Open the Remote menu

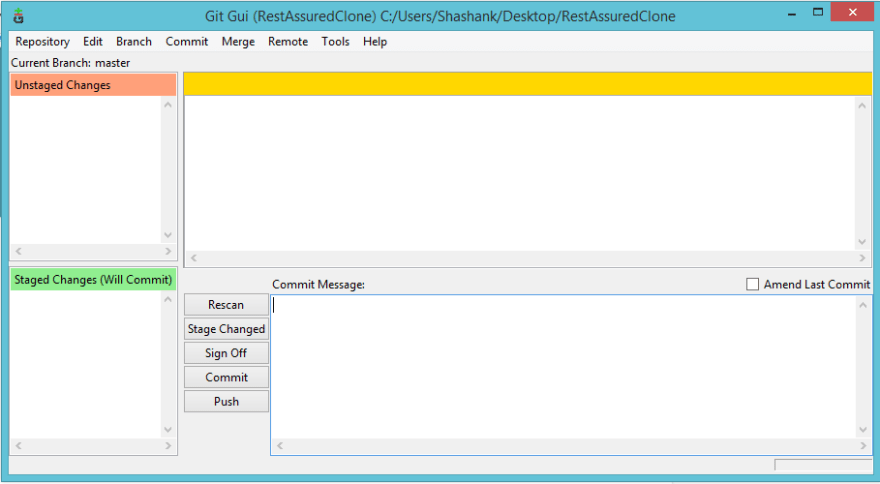(x=288, y=42)
